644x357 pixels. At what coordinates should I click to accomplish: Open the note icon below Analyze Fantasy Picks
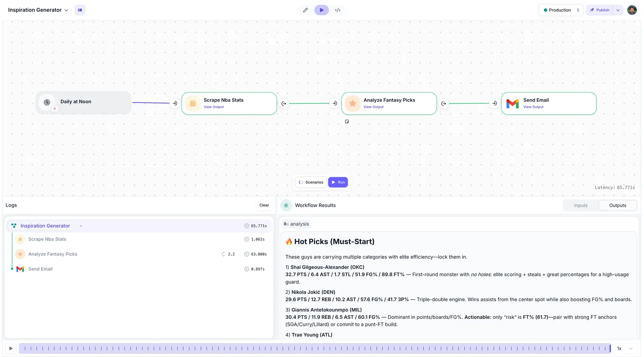coord(347,121)
